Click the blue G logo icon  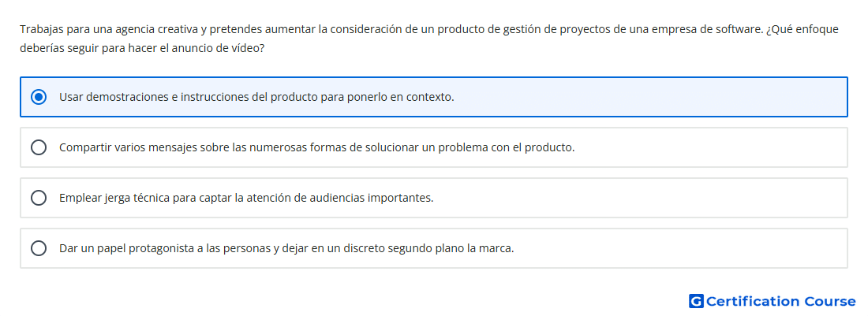[x=696, y=301]
